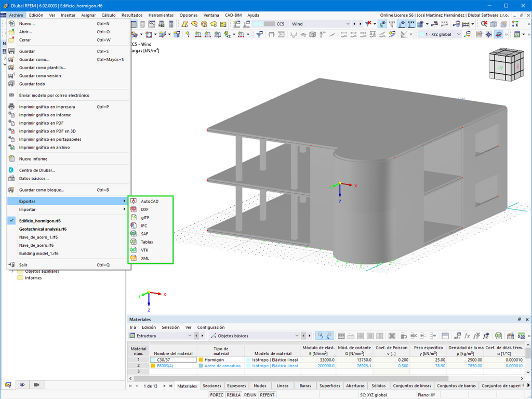The height and width of the screenshot is (399, 532).
Task: Click Guardar como plantilla
Action: click(43, 68)
